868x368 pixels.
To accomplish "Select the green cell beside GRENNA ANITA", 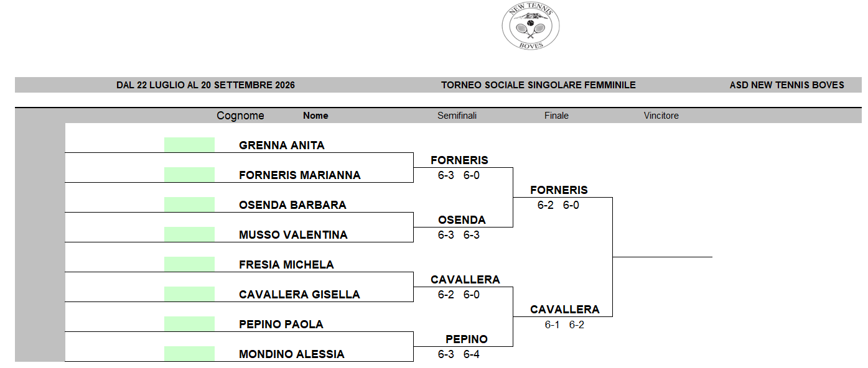I will [189, 145].
